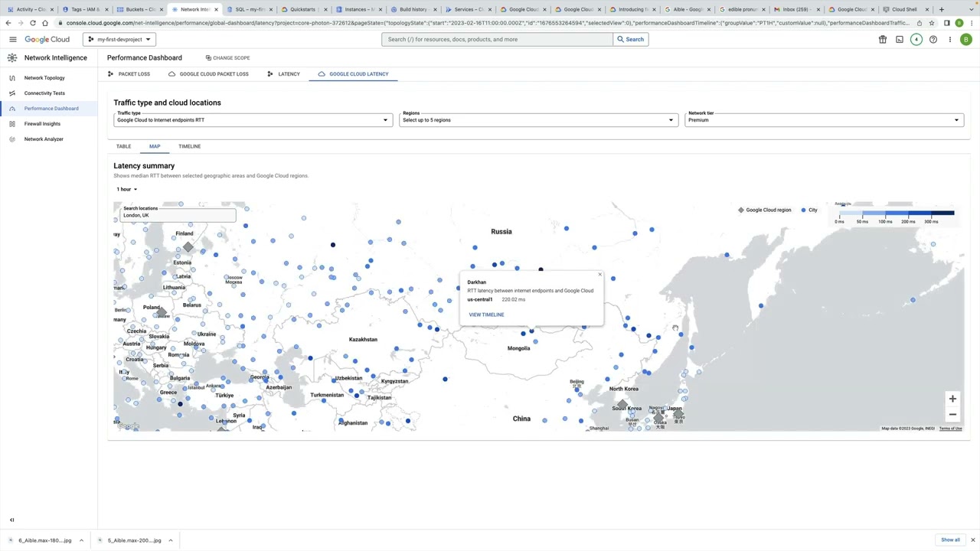Switch to the Table view tab
The width and height of the screenshot is (980, 551).
point(123,146)
